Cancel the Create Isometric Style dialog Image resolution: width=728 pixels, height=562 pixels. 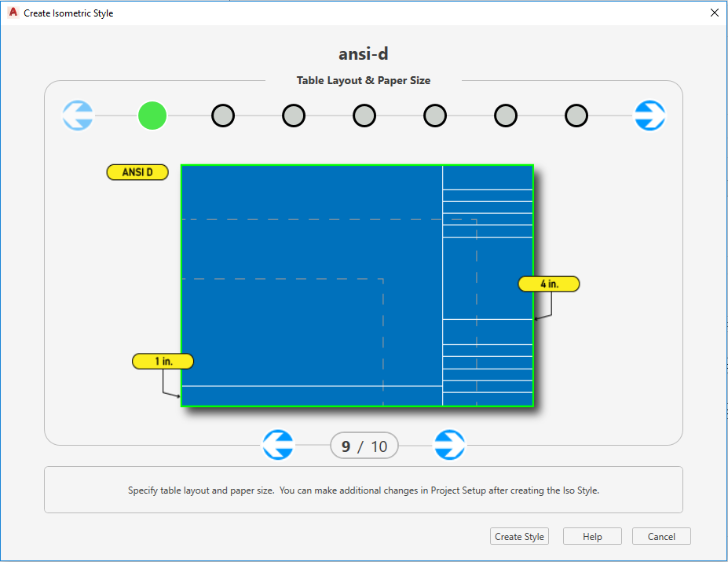click(x=661, y=536)
